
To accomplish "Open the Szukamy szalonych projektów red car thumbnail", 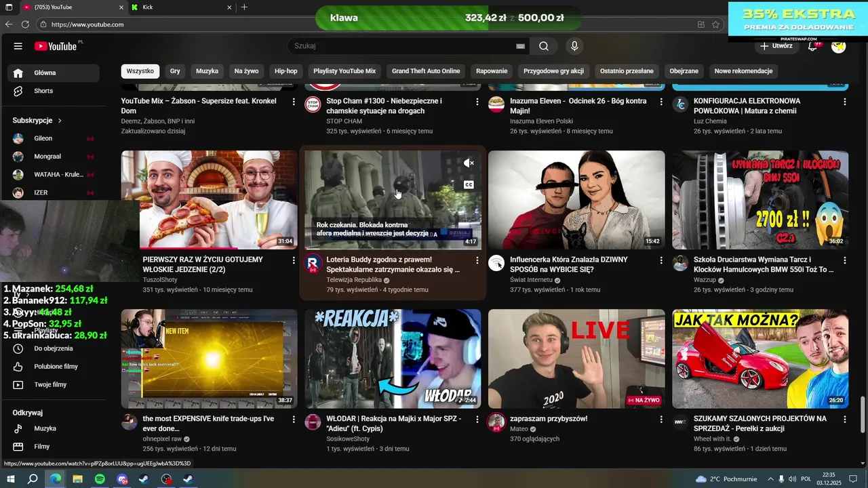I will (760, 359).
